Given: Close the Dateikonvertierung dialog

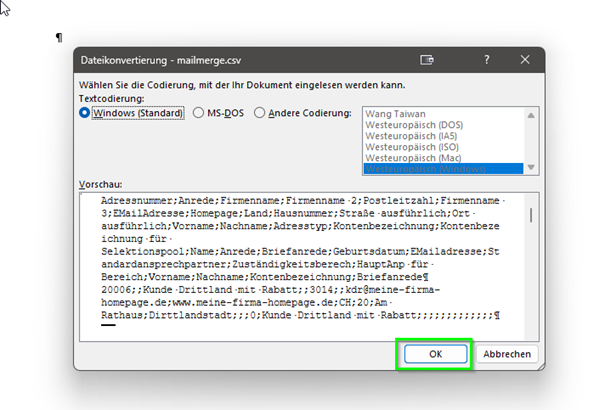Looking at the screenshot, I should pyautogui.click(x=525, y=60).
